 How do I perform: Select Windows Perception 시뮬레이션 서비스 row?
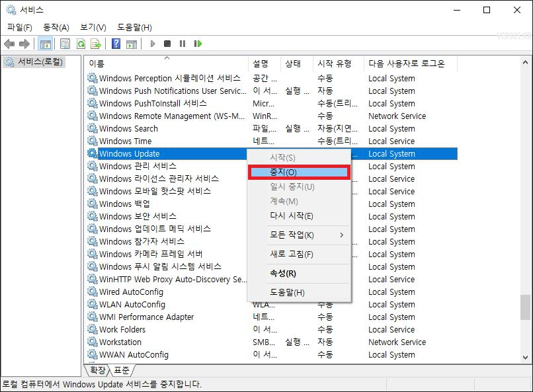272,78
